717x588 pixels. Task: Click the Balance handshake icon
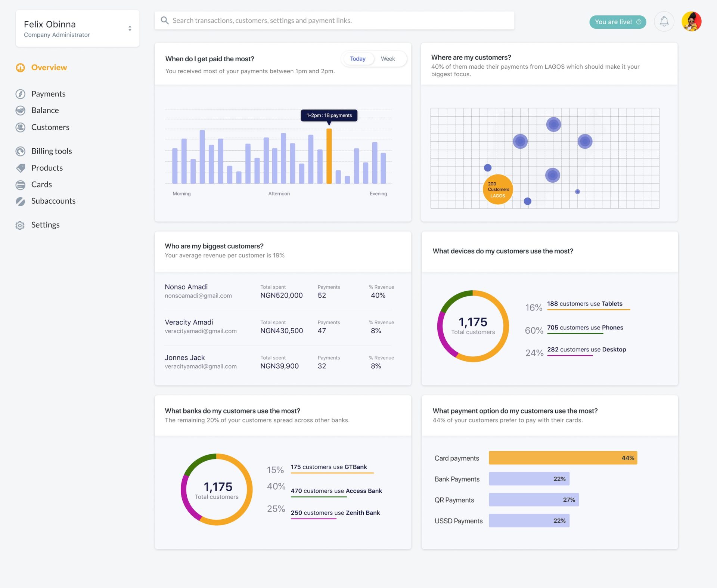(x=20, y=110)
